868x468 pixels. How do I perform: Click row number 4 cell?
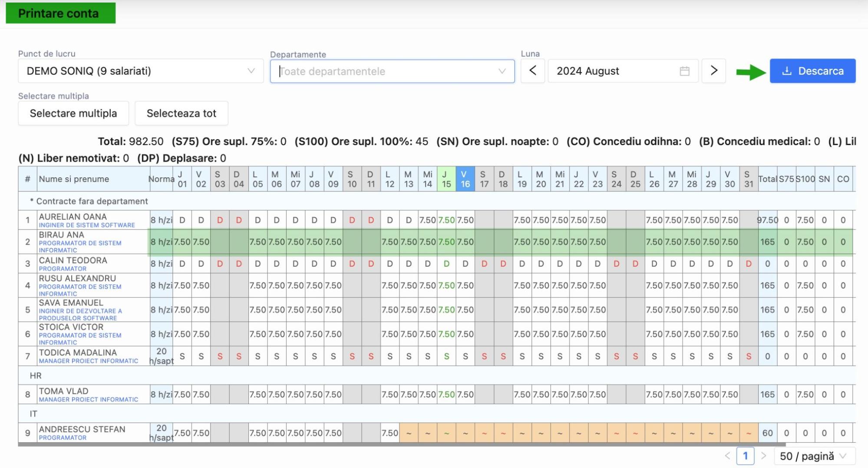[27, 285]
